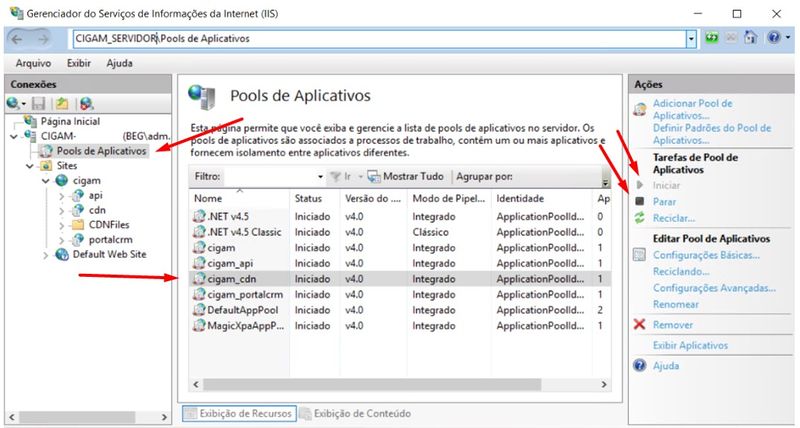Refresh page via green toolbar icon
The image size is (800, 428).
712,38
